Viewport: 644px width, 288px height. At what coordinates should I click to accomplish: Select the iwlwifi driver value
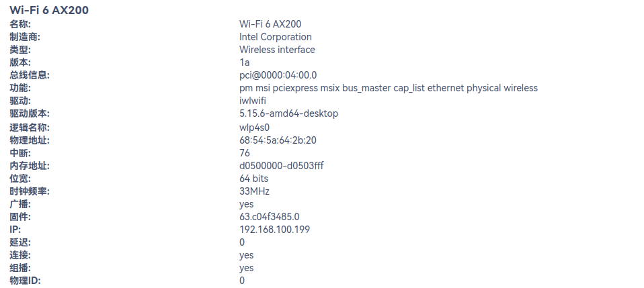pos(253,101)
